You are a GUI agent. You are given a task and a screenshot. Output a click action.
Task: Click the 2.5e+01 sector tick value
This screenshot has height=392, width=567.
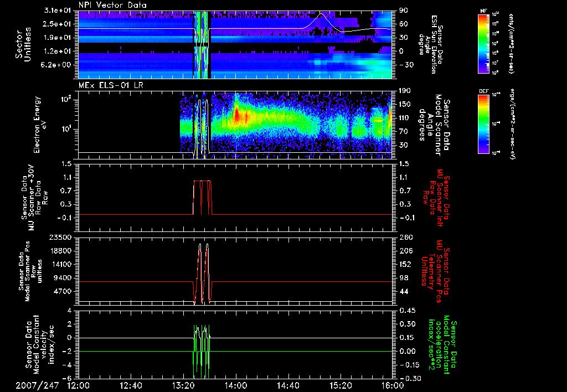coord(56,24)
